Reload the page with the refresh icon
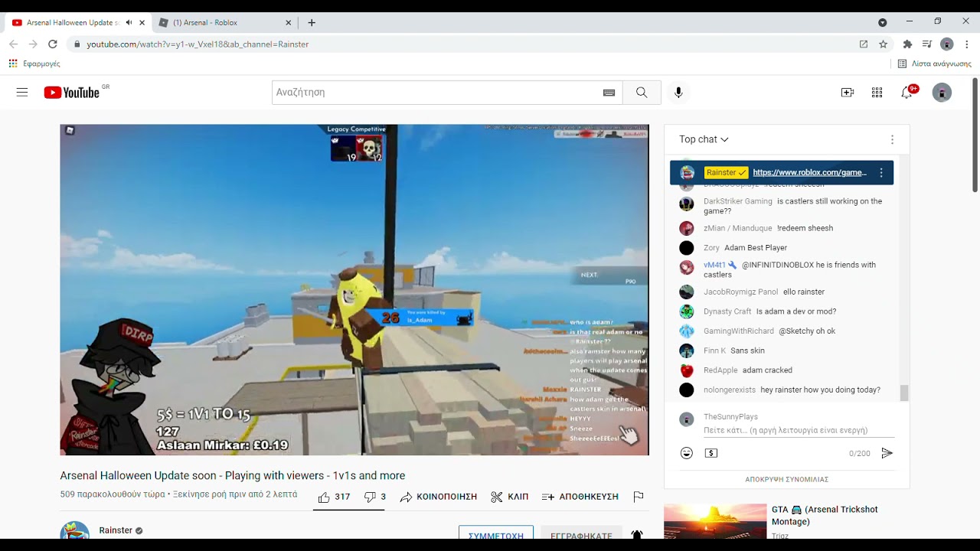 [x=52, y=44]
